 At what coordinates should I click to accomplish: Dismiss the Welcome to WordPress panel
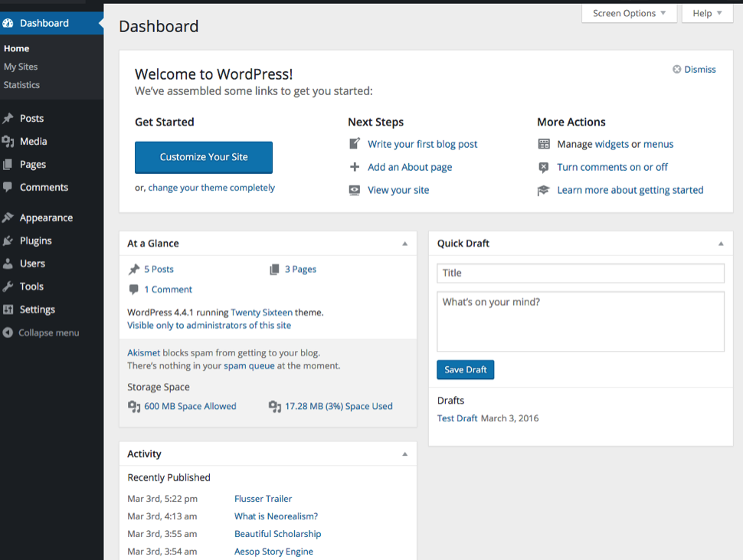pos(694,70)
